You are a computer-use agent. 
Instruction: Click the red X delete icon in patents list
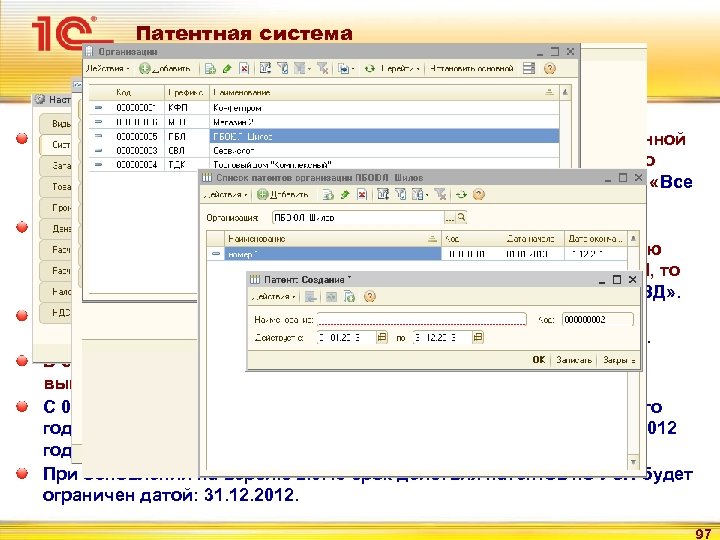tap(362, 195)
